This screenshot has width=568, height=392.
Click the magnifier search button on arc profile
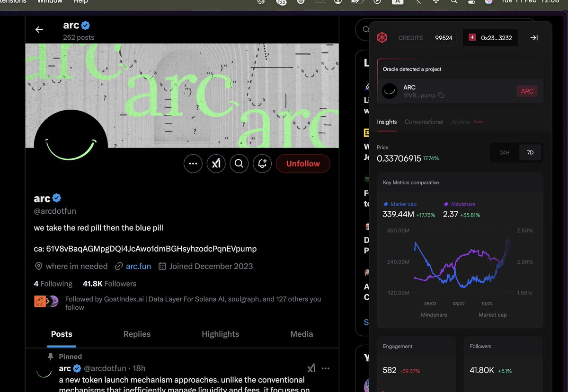click(239, 164)
